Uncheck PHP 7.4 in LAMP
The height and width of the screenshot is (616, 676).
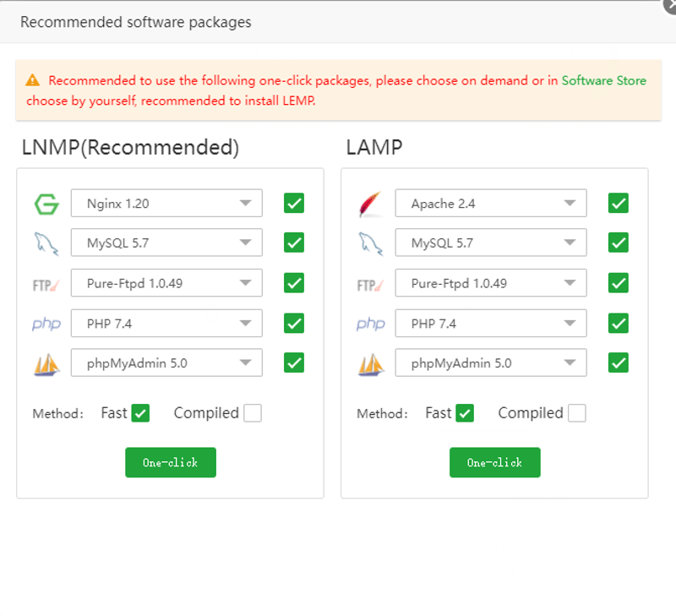(619, 324)
